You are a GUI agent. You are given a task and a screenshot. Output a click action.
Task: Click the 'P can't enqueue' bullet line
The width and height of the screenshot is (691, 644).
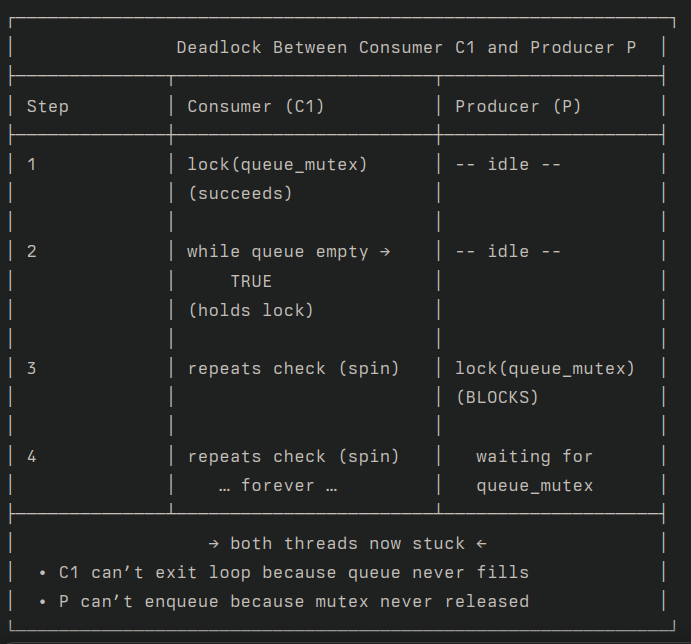(x=284, y=602)
